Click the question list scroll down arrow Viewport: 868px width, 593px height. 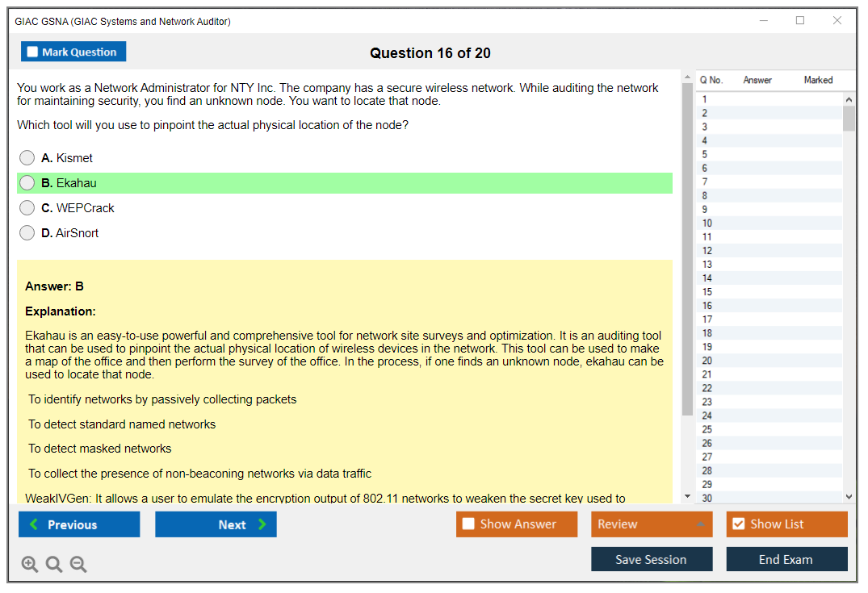click(x=849, y=497)
